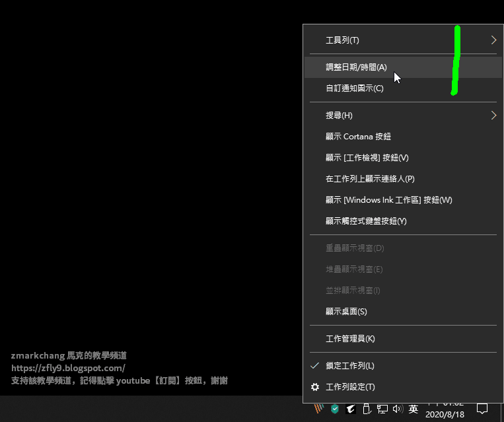504x422 pixels.
Task: Click the safely remove USB hardware icon
Action: (367, 409)
